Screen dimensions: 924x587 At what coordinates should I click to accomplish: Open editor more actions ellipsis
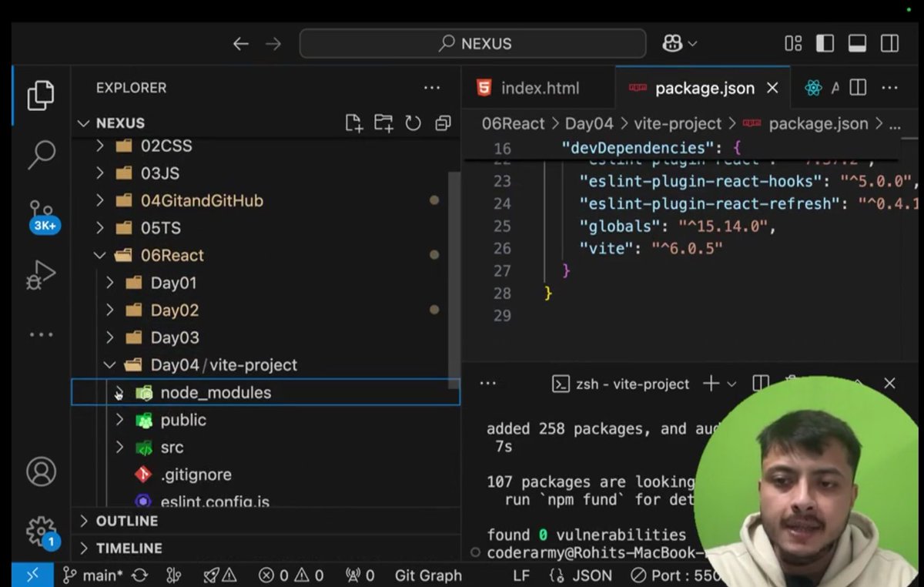(889, 88)
